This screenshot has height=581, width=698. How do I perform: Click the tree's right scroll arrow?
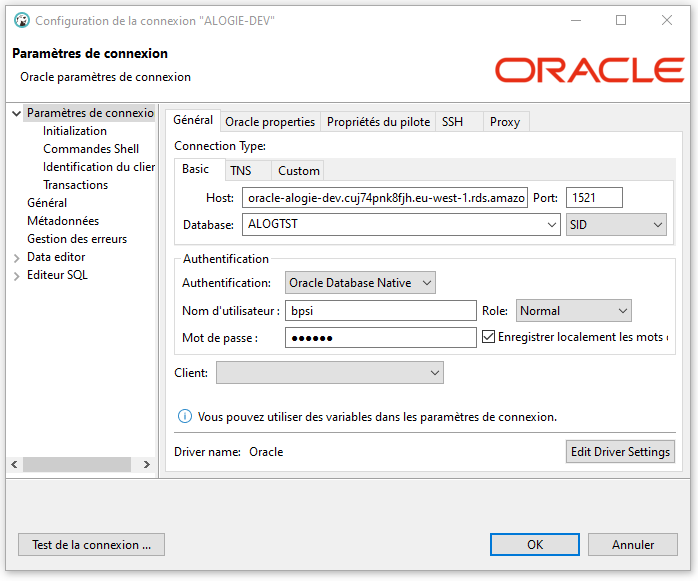(x=147, y=464)
